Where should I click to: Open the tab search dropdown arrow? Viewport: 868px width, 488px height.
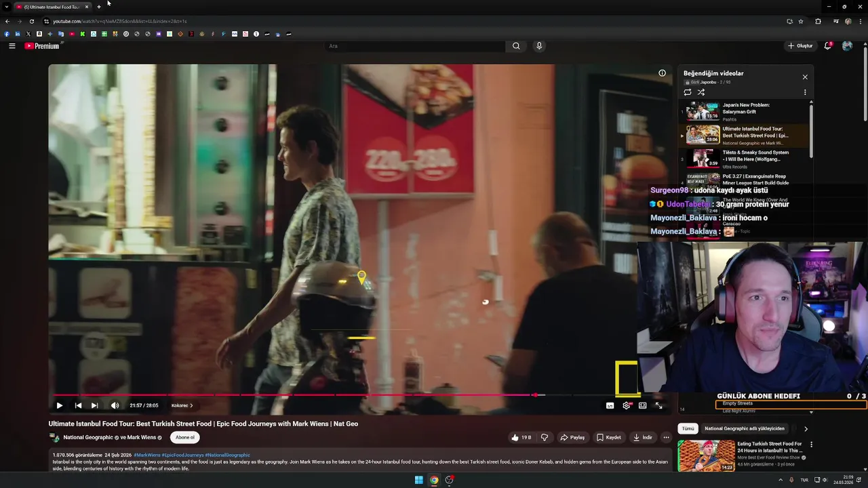pyautogui.click(x=6, y=7)
